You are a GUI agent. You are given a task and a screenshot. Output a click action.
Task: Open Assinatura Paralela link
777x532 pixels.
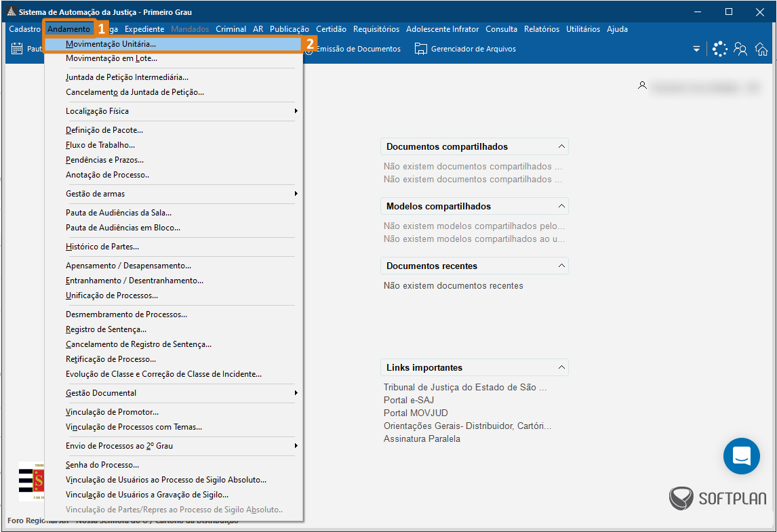422,439
